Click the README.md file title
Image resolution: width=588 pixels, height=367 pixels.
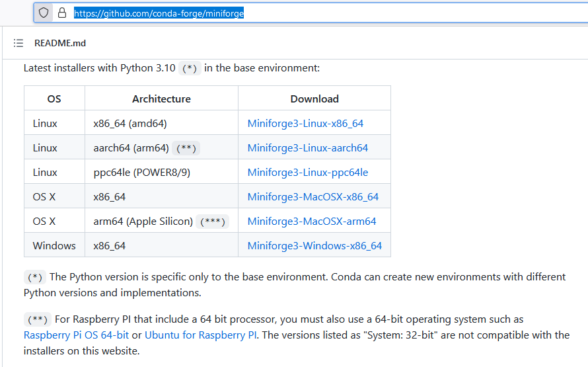coord(60,43)
